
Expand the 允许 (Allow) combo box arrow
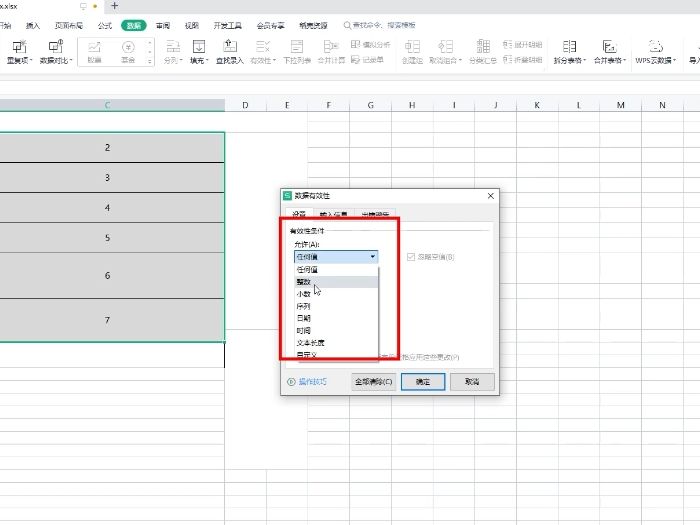tap(372, 257)
